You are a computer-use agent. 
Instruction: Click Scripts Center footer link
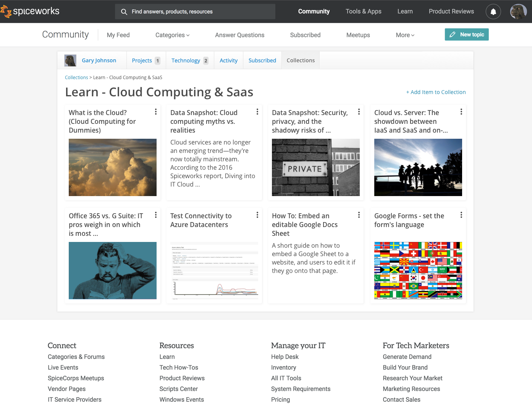point(178,389)
